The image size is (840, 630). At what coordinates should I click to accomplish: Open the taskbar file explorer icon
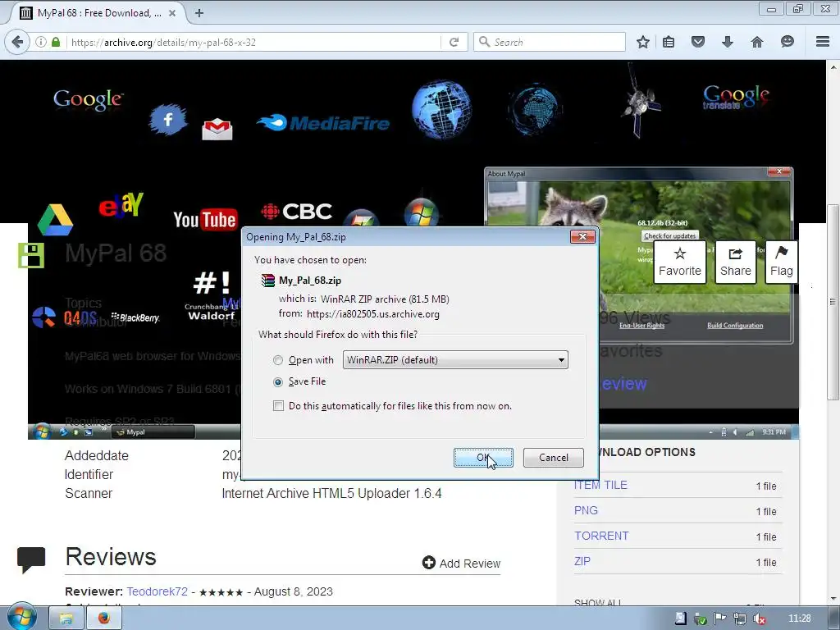(66, 619)
